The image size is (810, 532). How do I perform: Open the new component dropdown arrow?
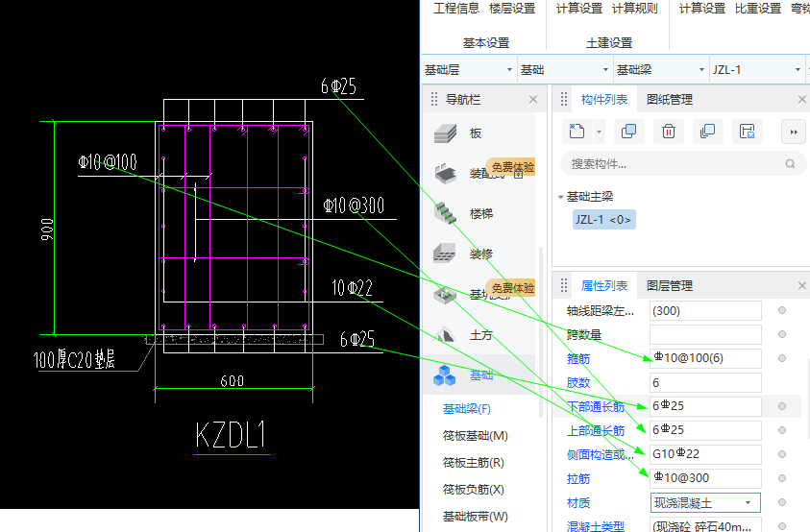point(599,132)
